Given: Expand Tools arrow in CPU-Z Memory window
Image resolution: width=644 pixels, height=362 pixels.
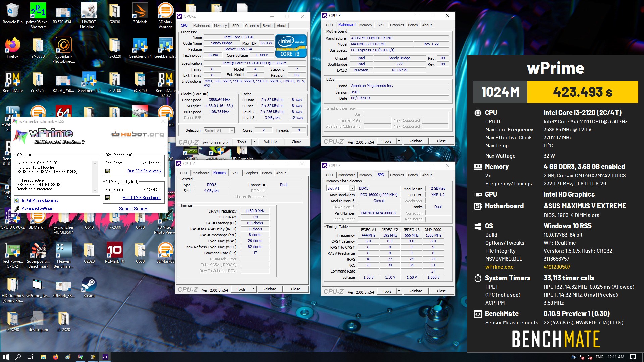Looking at the screenshot, I should (253, 289).
